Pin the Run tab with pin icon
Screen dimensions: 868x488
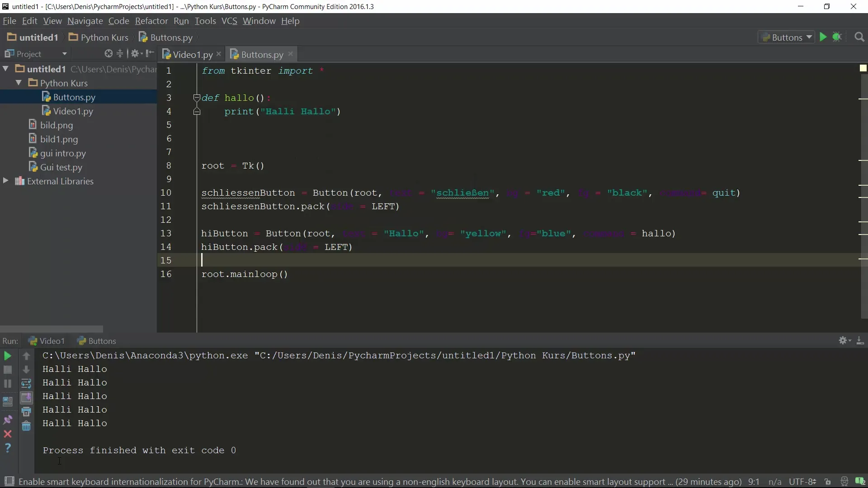[x=8, y=420]
